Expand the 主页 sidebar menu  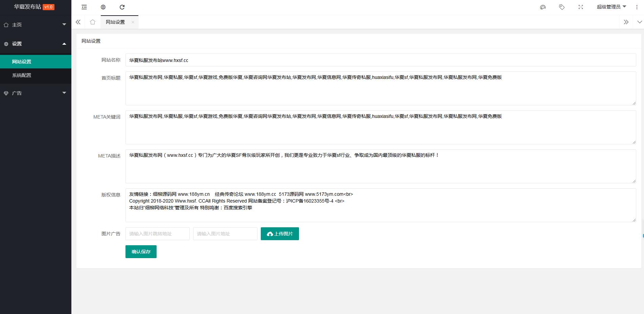click(x=35, y=25)
